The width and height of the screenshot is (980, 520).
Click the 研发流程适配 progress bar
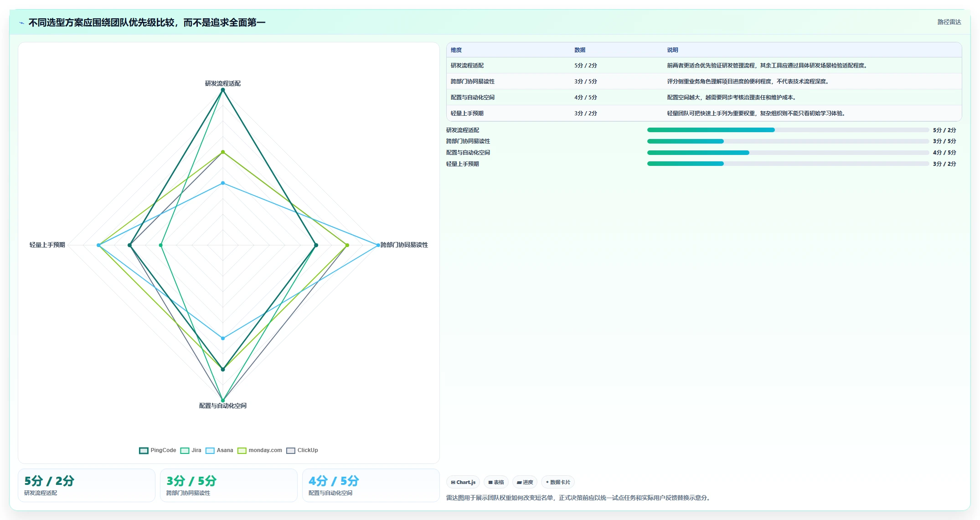click(788, 130)
